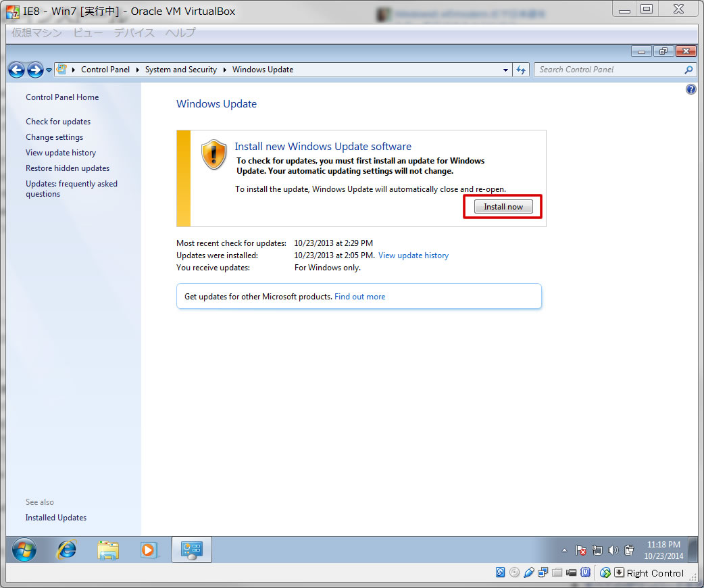
Task: Open the ヘルプ menu in VirtualBox
Action: pyautogui.click(x=180, y=33)
